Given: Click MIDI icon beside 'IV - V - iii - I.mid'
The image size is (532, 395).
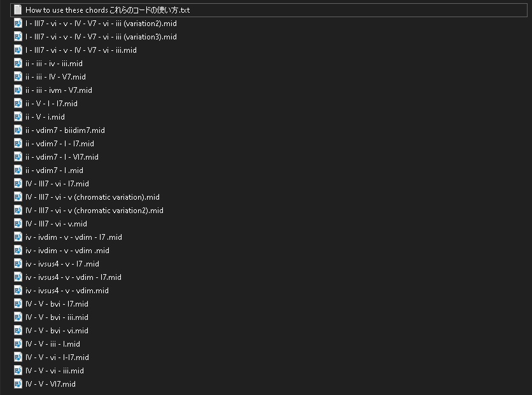Looking at the screenshot, I should point(18,344).
